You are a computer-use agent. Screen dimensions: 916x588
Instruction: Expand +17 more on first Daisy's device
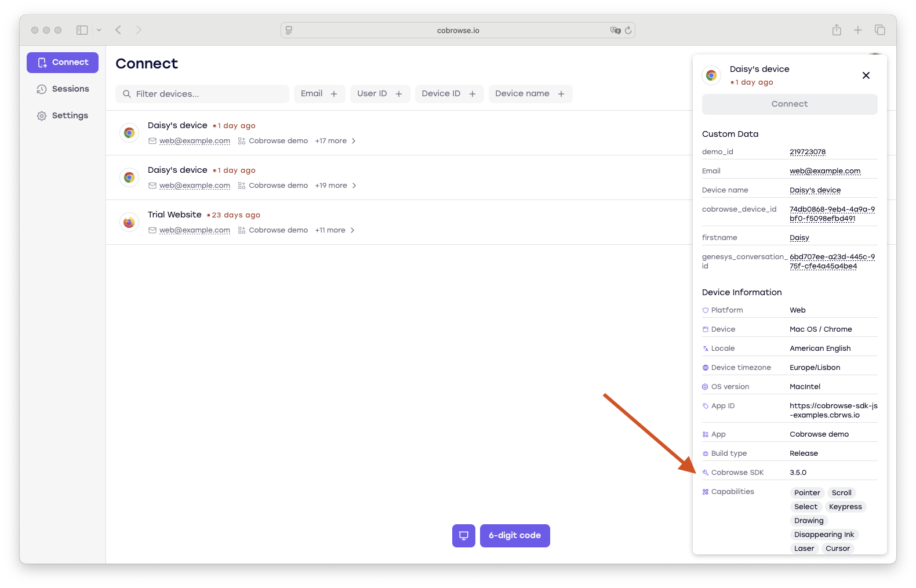(x=336, y=141)
